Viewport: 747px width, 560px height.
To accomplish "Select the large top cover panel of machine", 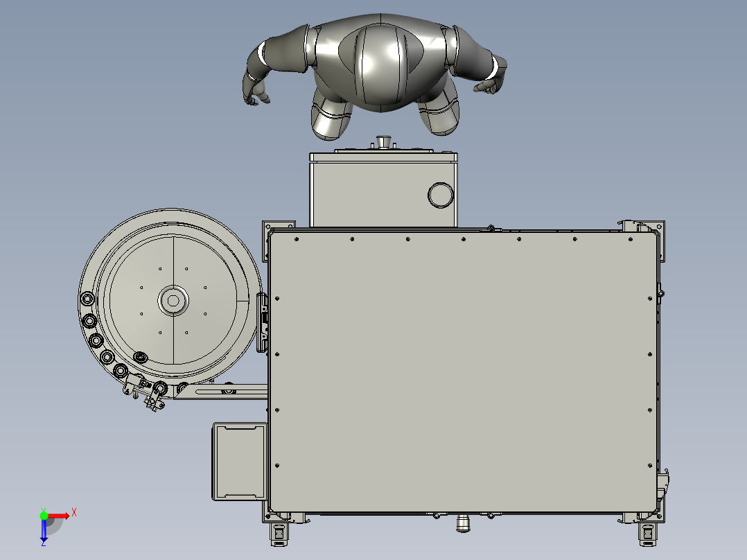I will tap(463, 371).
